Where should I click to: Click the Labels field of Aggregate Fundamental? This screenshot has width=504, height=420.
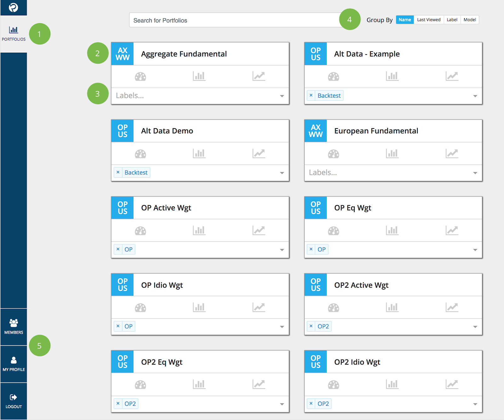(x=200, y=96)
